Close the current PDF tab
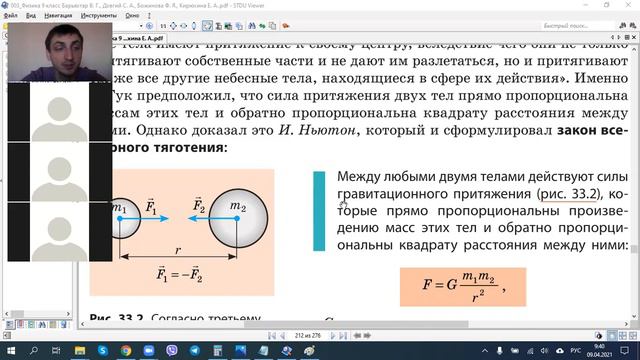This screenshot has height=360, width=640. tap(634, 37)
